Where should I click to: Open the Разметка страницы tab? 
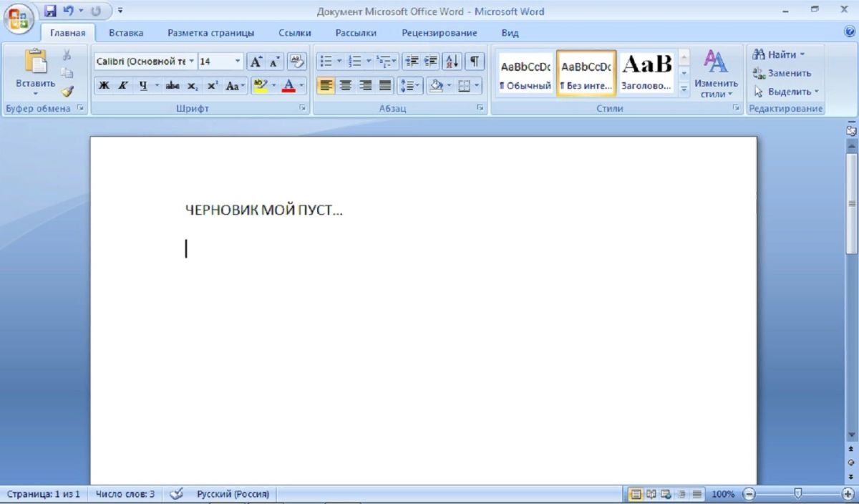(210, 33)
